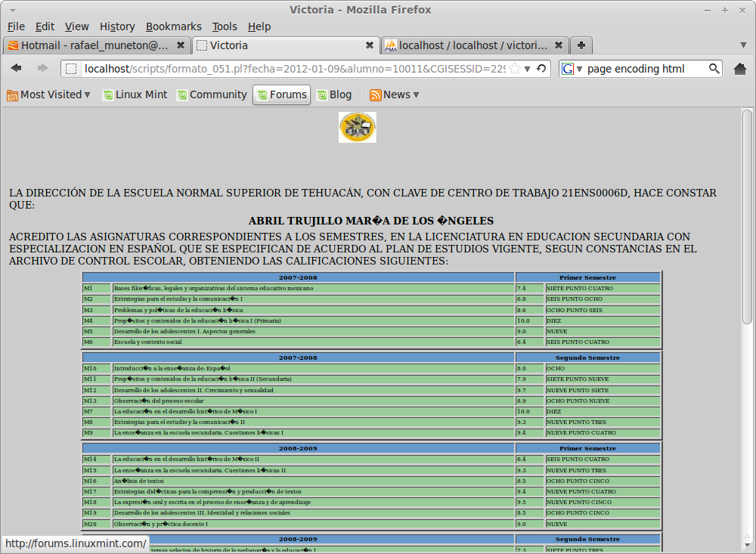Image resolution: width=756 pixels, height=554 pixels.
Task: List all tabs with the dropdown arrow
Action: 743,45
